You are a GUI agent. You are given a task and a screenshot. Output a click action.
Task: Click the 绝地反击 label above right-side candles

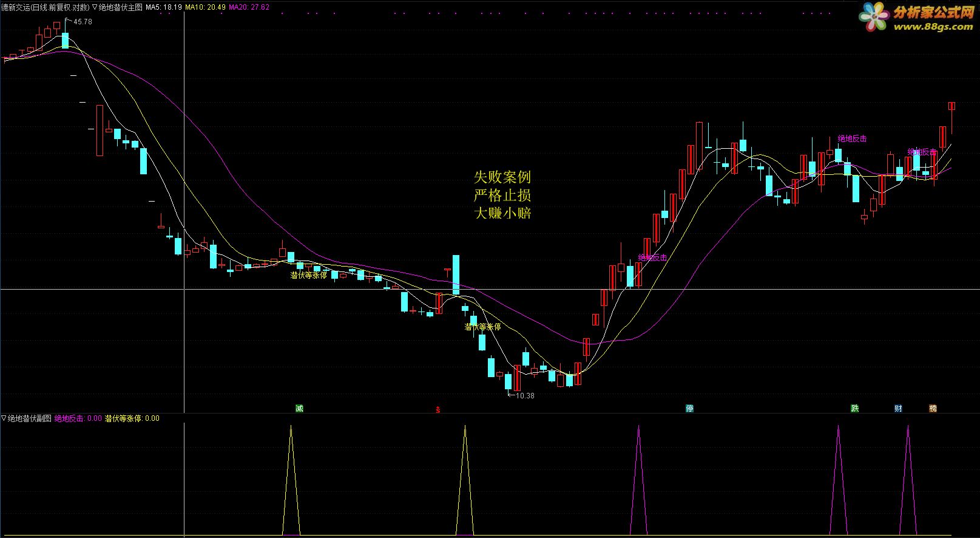[x=852, y=138]
